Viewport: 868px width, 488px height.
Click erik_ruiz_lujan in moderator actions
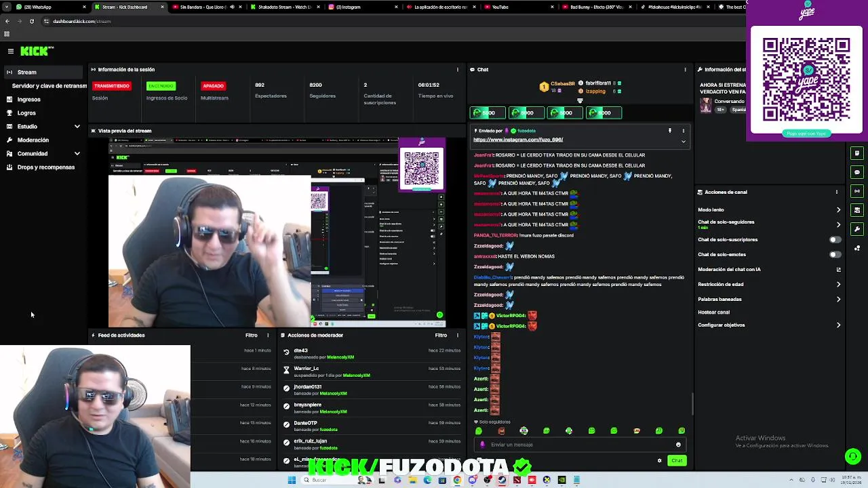(x=310, y=441)
